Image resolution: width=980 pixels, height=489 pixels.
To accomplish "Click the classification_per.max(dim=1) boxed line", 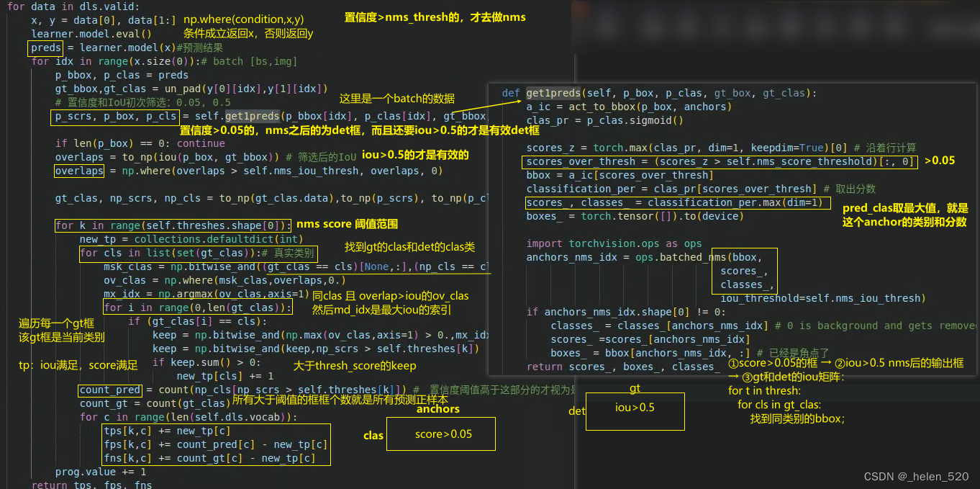I will (677, 202).
